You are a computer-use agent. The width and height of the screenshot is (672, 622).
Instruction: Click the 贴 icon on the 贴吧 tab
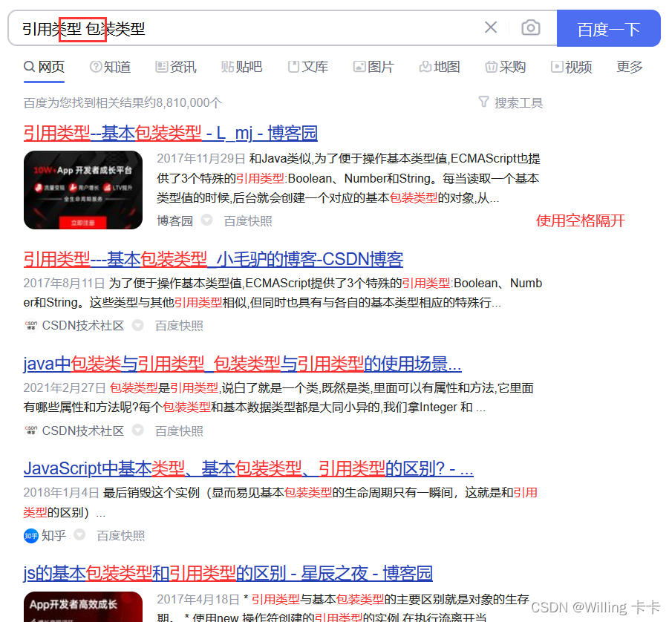pos(227,67)
